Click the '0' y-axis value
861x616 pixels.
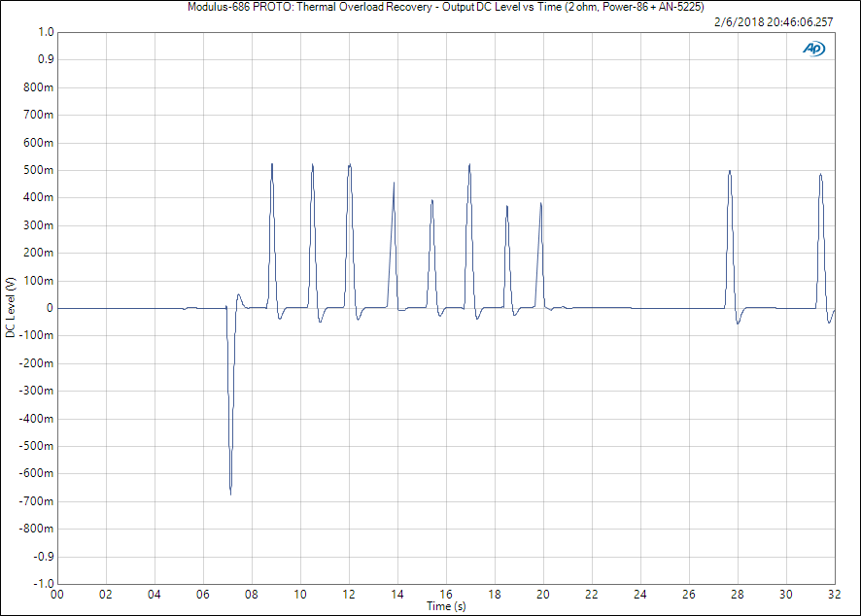50,308
